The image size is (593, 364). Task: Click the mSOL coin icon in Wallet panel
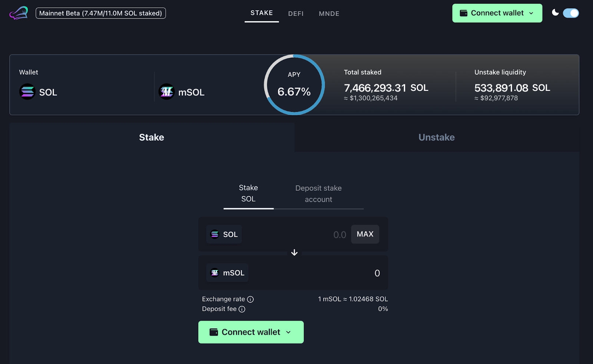point(166,91)
